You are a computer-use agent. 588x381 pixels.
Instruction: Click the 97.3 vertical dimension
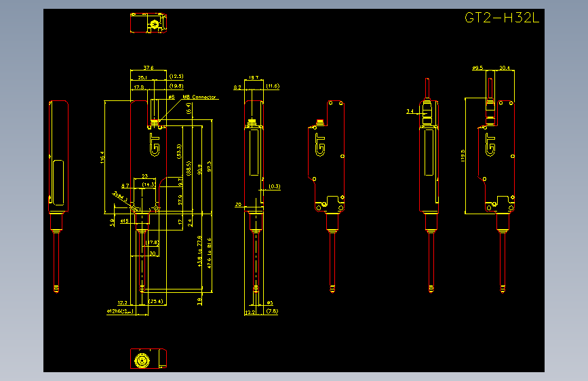click(x=209, y=167)
